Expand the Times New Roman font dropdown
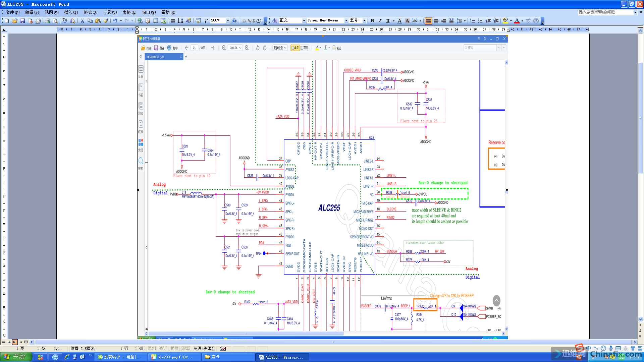Viewport: 644px width, 362px height. point(346,21)
